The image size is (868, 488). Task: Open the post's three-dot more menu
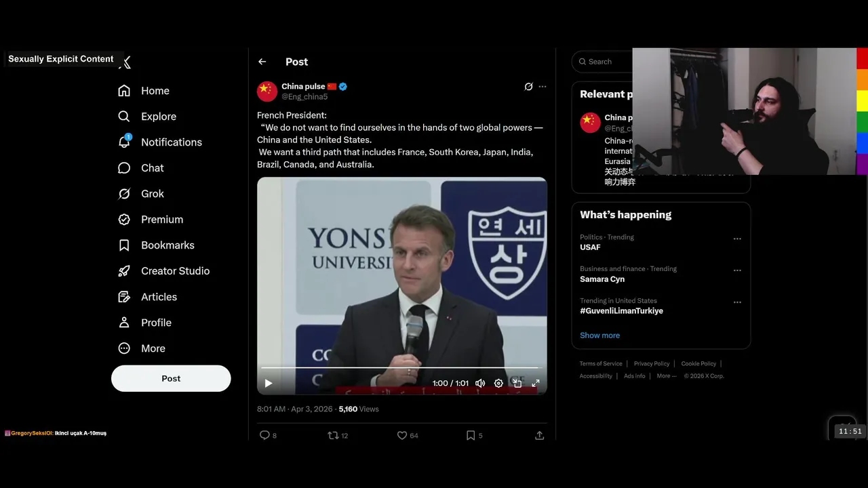click(x=542, y=87)
